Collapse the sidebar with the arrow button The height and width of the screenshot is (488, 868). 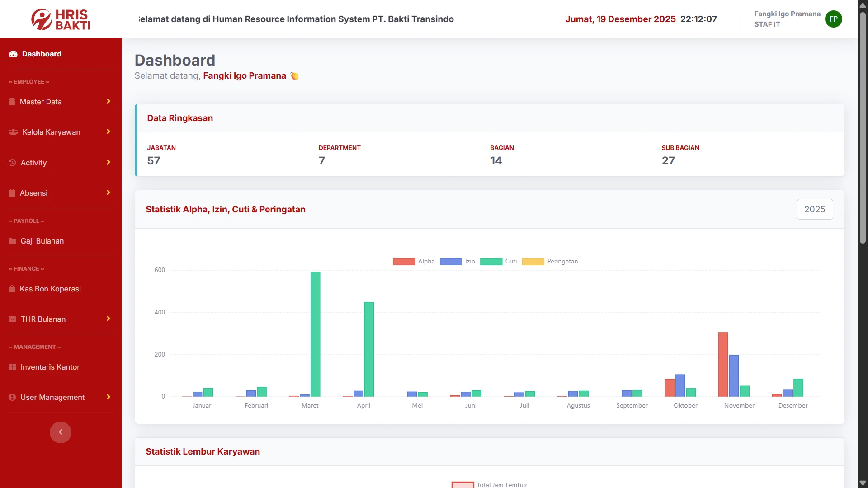(x=61, y=432)
